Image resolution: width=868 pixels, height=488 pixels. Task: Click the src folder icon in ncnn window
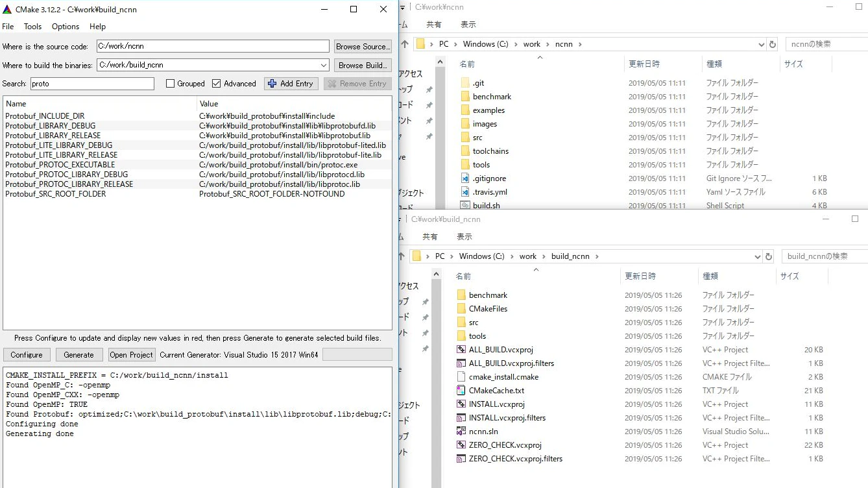point(464,138)
